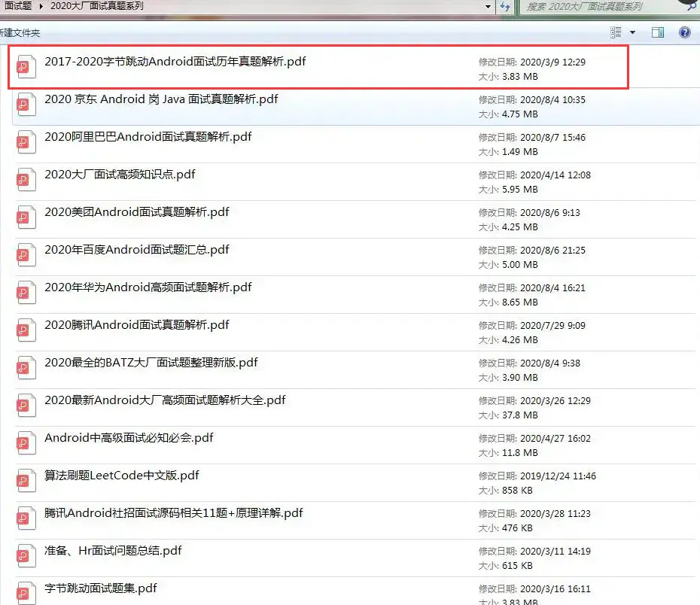Viewport: 700px width, 605px height.
Task: Select file name 算法刷题LeetCode中文版.pdf
Action: point(121,475)
